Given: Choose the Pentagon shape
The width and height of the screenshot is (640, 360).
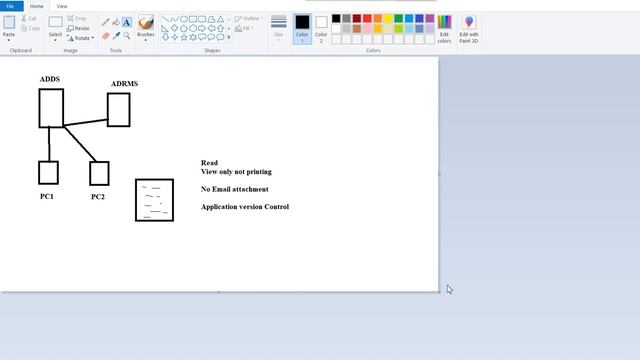Looking at the screenshot, I should 184,28.
